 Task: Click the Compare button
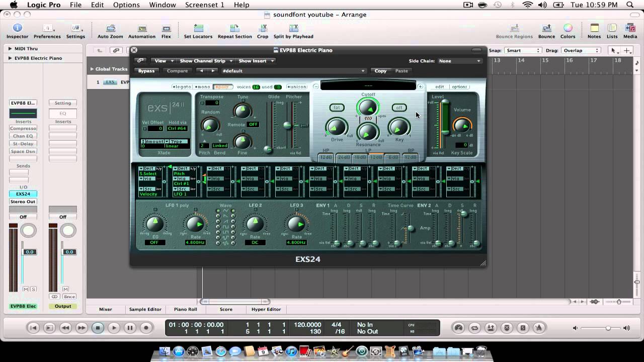coord(177,71)
